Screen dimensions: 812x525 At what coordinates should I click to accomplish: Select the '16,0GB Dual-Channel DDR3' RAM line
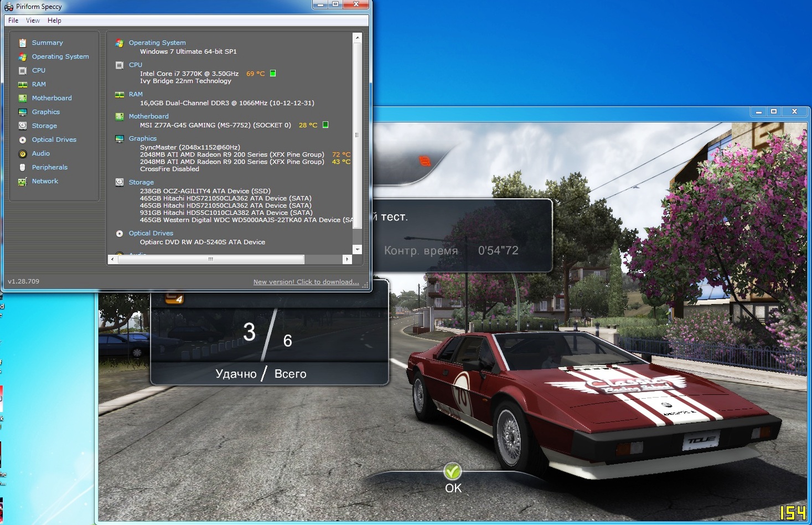[x=227, y=103]
